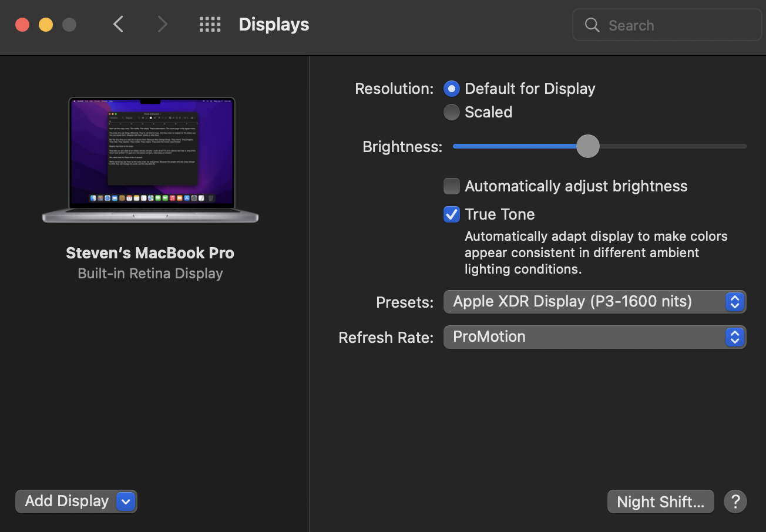
Task: Click the Brightness slider knob
Action: coord(587,146)
